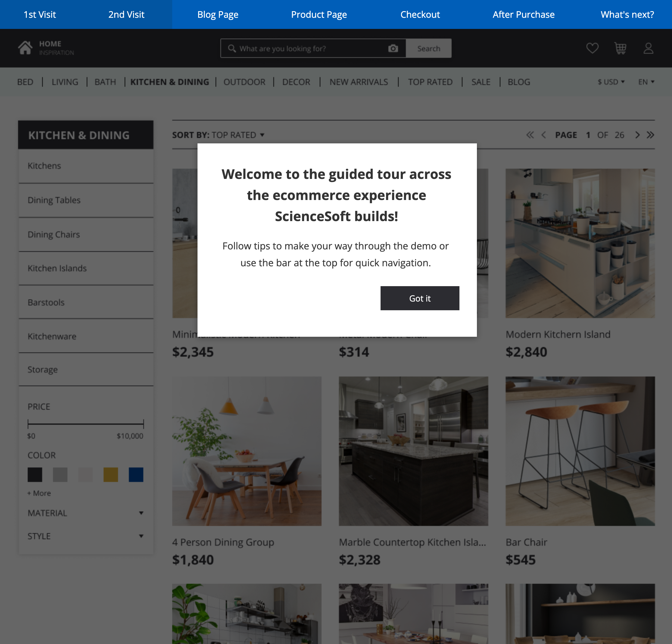Viewport: 672px width, 644px height.
Task: Go to previous page arrow
Action: pyautogui.click(x=544, y=135)
